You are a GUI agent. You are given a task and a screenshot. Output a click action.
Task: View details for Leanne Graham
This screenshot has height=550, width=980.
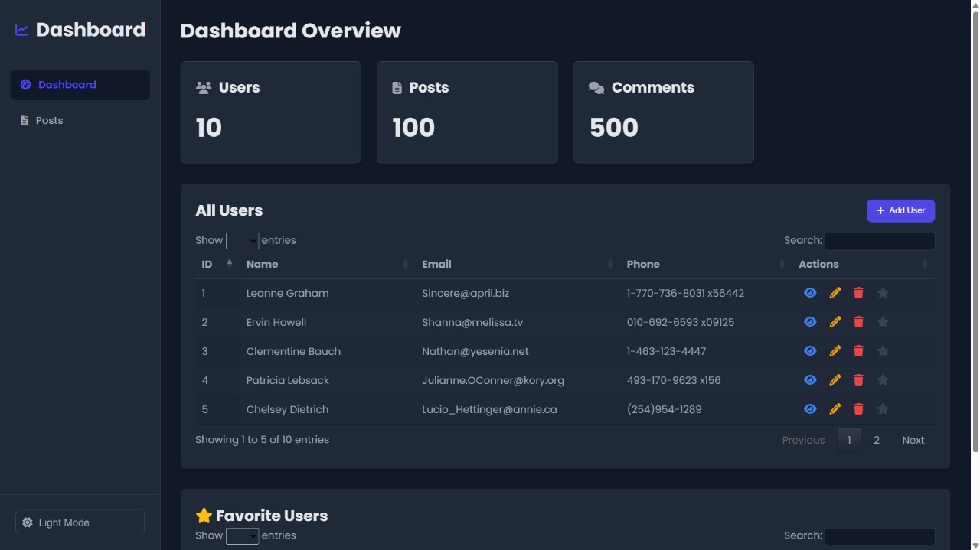click(x=810, y=292)
